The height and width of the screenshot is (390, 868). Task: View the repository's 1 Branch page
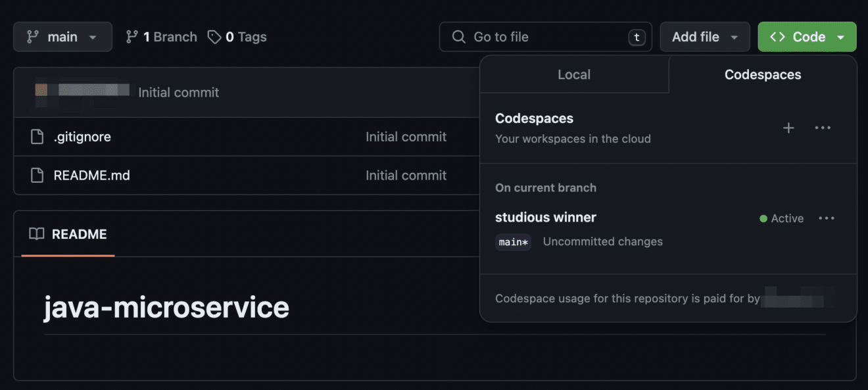167,37
